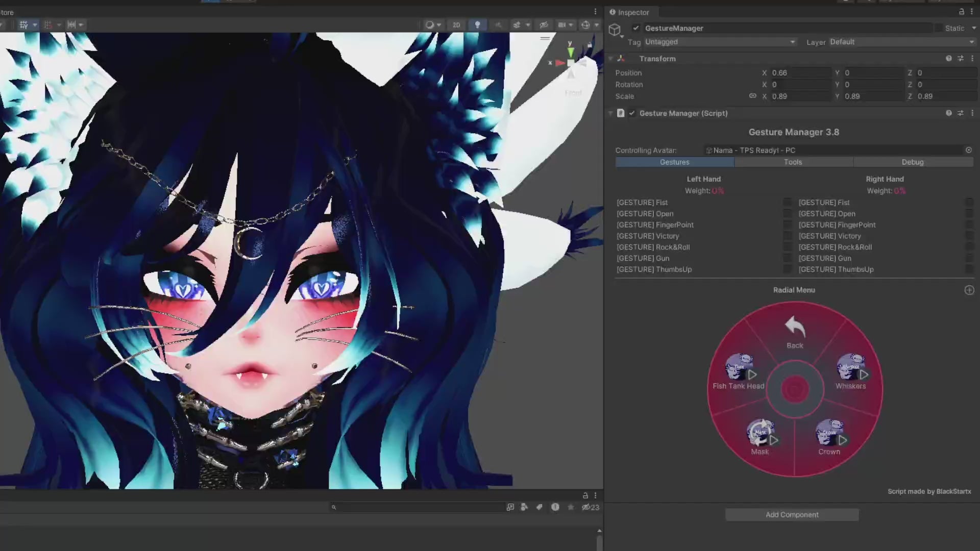The height and width of the screenshot is (551, 980).
Task: Toggle 2D view button in Scene toolbar
Action: (x=456, y=24)
